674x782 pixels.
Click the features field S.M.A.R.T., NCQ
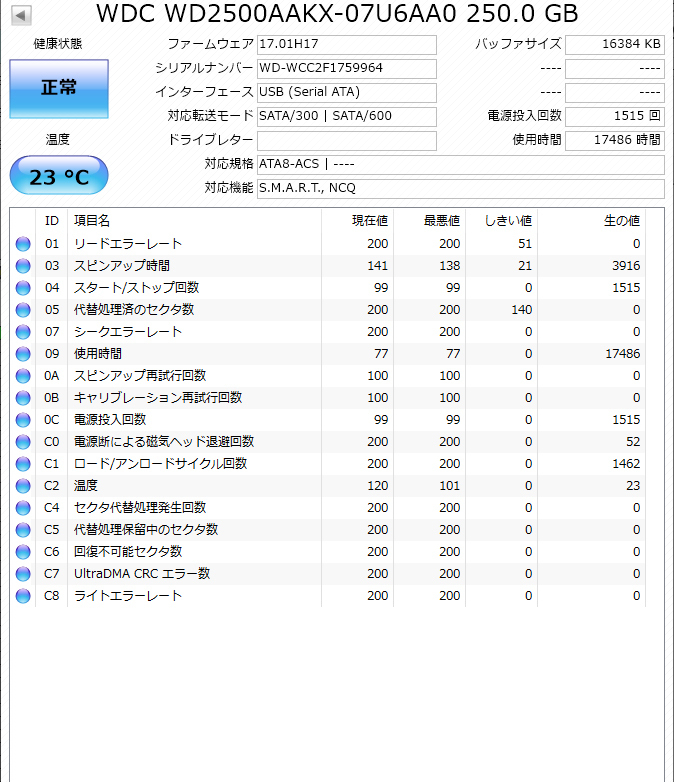coord(460,188)
